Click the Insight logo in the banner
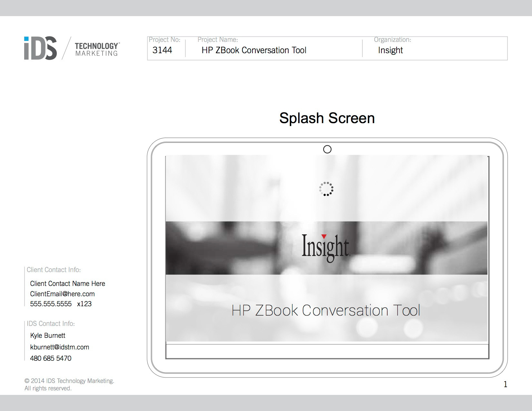532x411 pixels. (x=326, y=248)
